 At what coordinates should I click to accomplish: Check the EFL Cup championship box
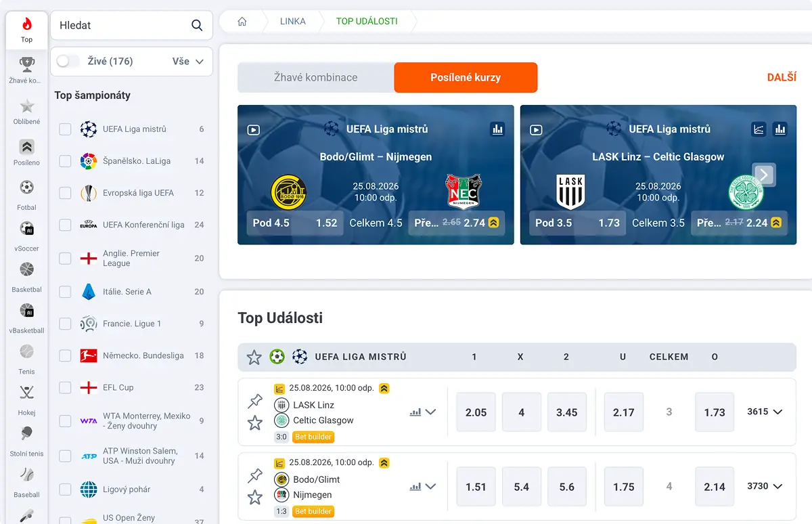click(x=65, y=388)
